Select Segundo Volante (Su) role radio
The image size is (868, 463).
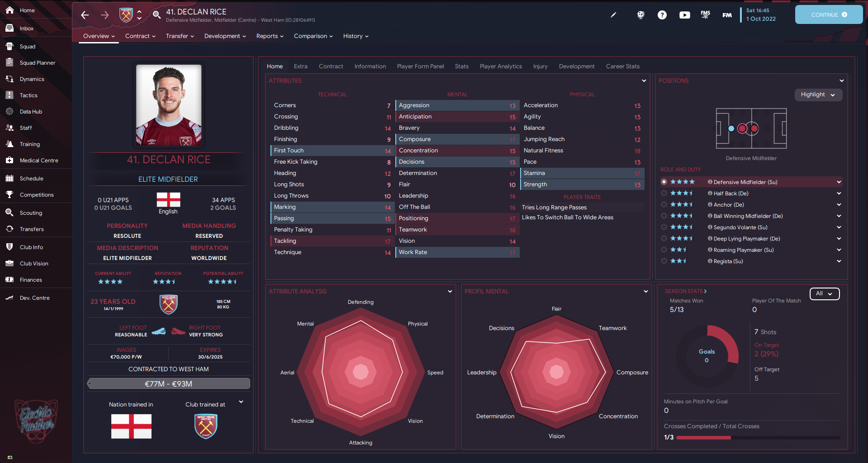coord(664,227)
